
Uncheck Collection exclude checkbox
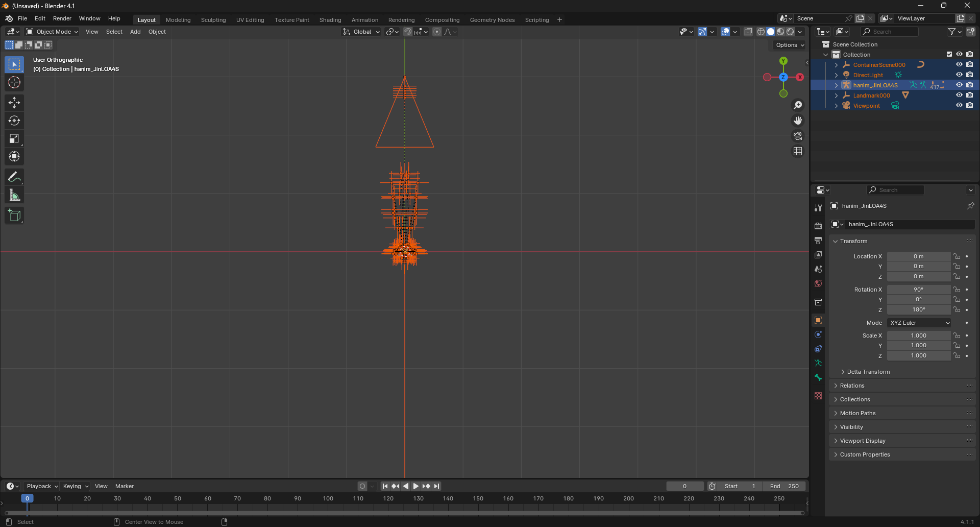[x=949, y=54]
